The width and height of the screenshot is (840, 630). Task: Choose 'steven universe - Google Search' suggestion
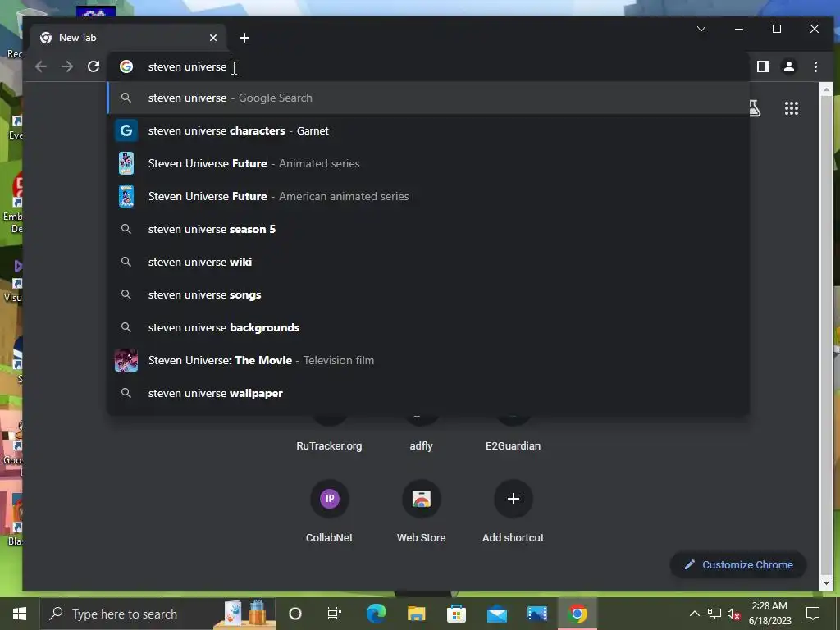(428, 98)
